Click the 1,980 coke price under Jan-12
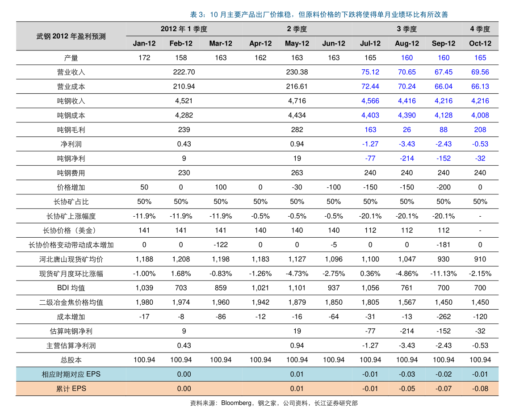This screenshot has width=532, height=416. (144, 303)
